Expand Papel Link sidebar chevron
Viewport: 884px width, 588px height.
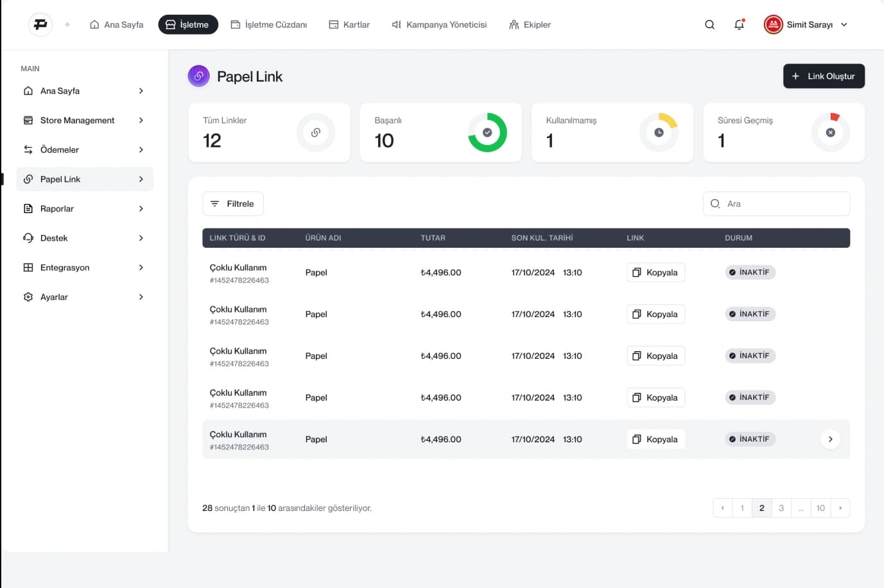coord(141,179)
